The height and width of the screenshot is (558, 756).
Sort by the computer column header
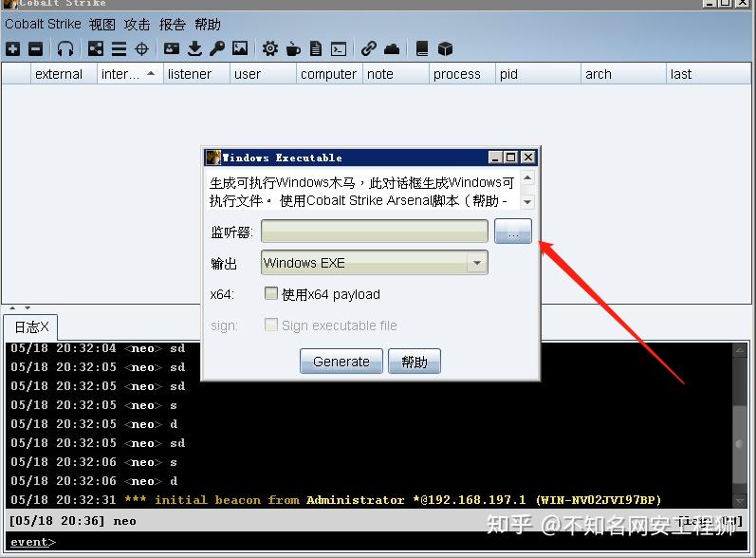click(x=328, y=74)
